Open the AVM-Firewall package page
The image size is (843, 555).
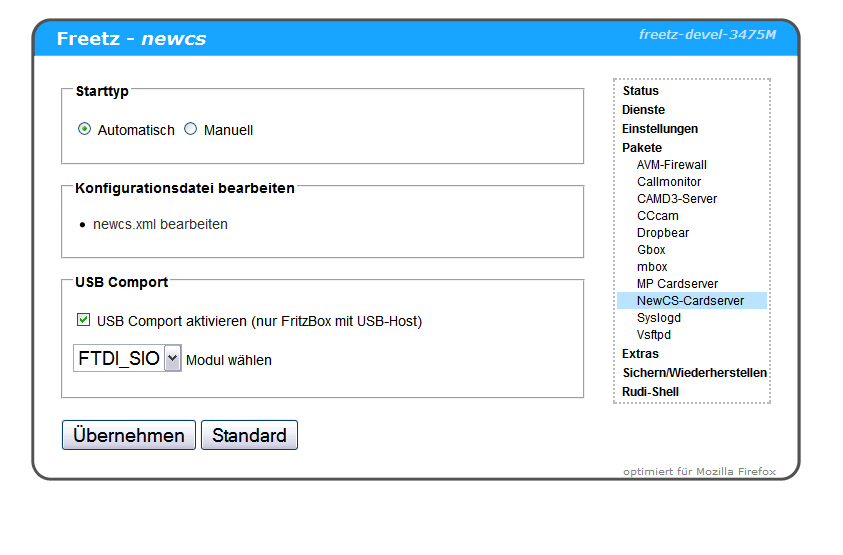click(671, 165)
